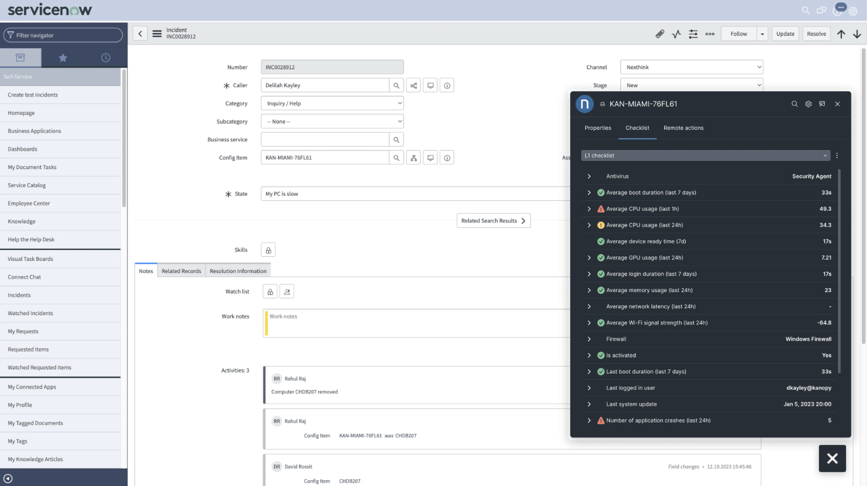Click the Nexthink panel search icon
Image resolution: width=868 pixels, height=486 pixels.
pos(794,104)
